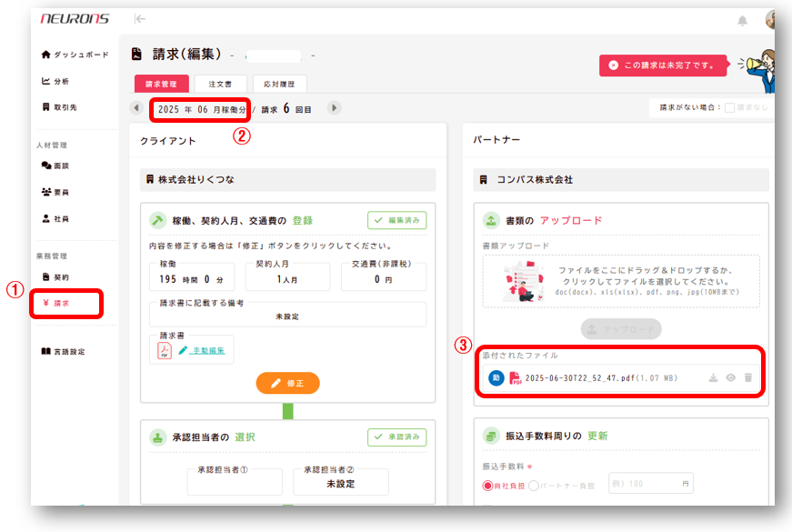The image size is (792, 532).
Task: Close the incomplete invoice alert
Action: pos(614,65)
